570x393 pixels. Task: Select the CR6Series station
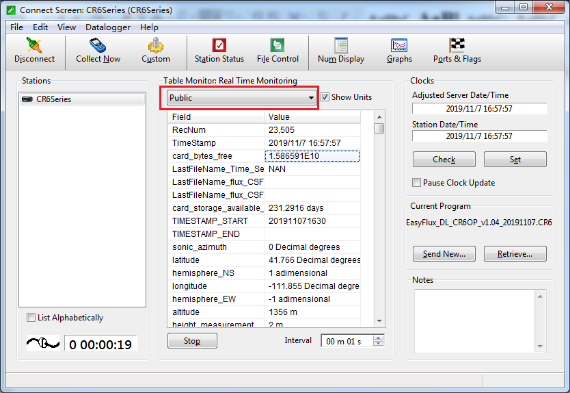click(x=83, y=99)
